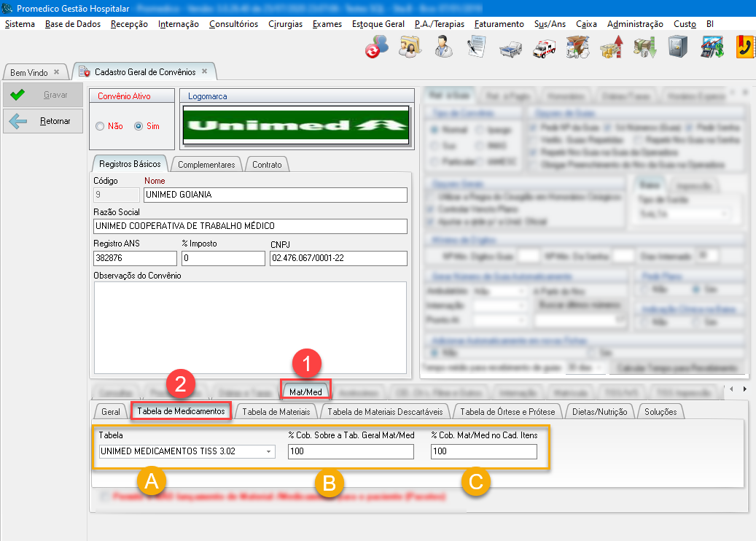Viewport: 756px width, 541px height.
Task: Click the % Imposto field
Action: (x=223, y=258)
